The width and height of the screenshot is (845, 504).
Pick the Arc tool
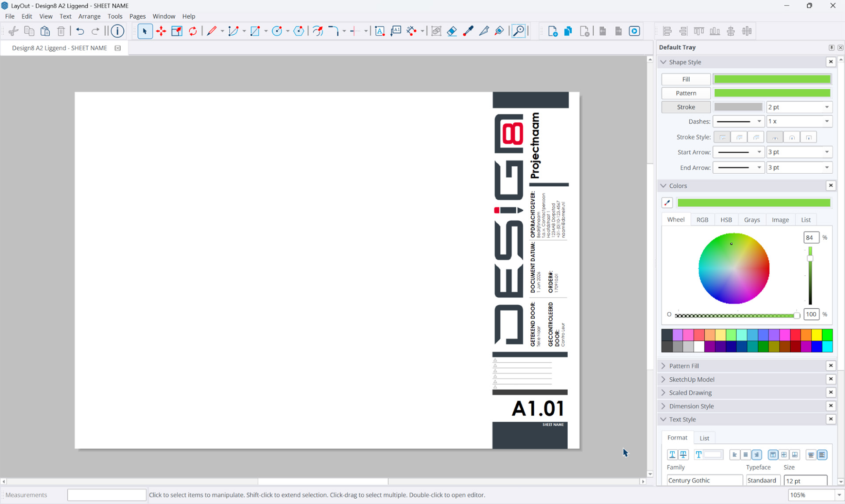coord(234,31)
